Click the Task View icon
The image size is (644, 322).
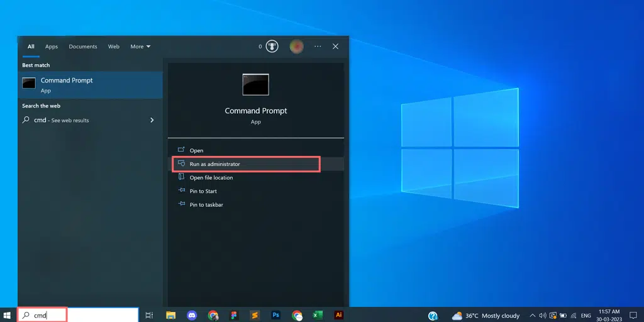[149, 315]
